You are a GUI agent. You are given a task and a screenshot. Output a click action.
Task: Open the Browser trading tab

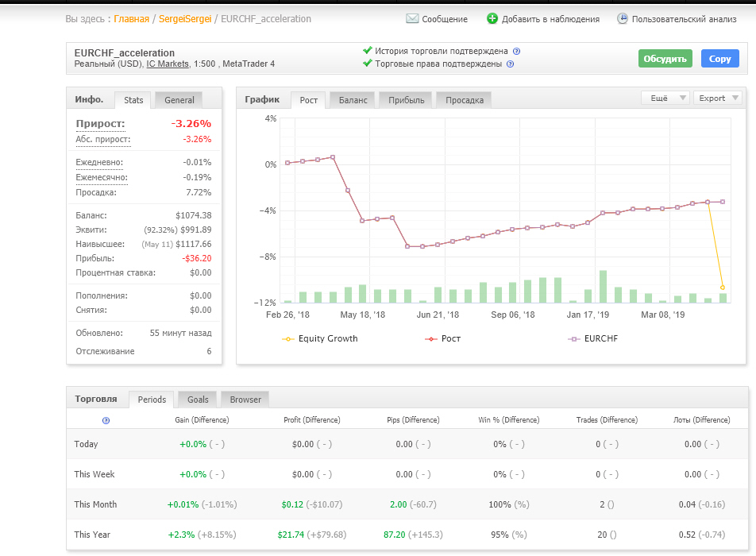245,400
